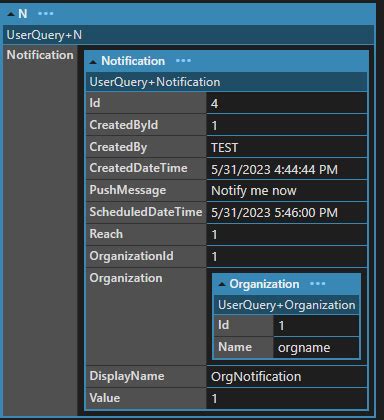Click the Organization field label in Notification

point(126,278)
